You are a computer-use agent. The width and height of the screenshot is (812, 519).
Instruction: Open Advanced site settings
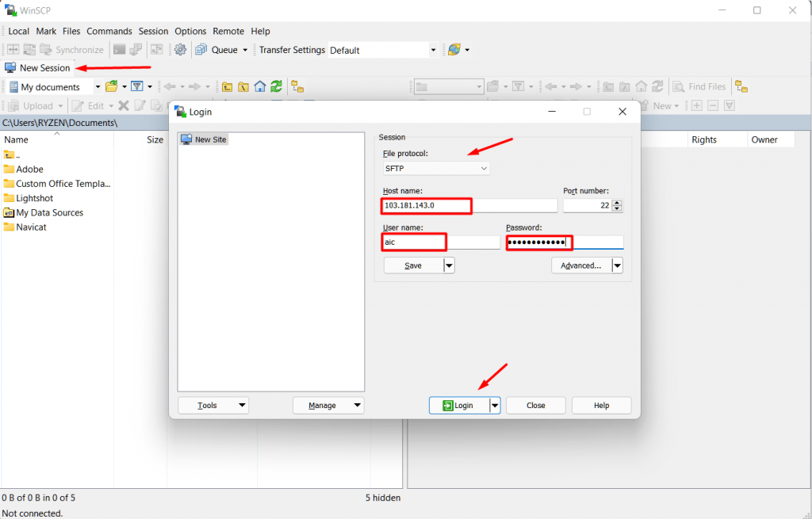(x=581, y=265)
